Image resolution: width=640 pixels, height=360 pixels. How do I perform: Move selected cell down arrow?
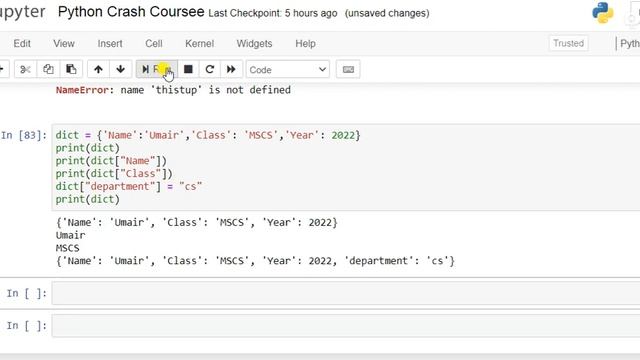[x=120, y=69]
